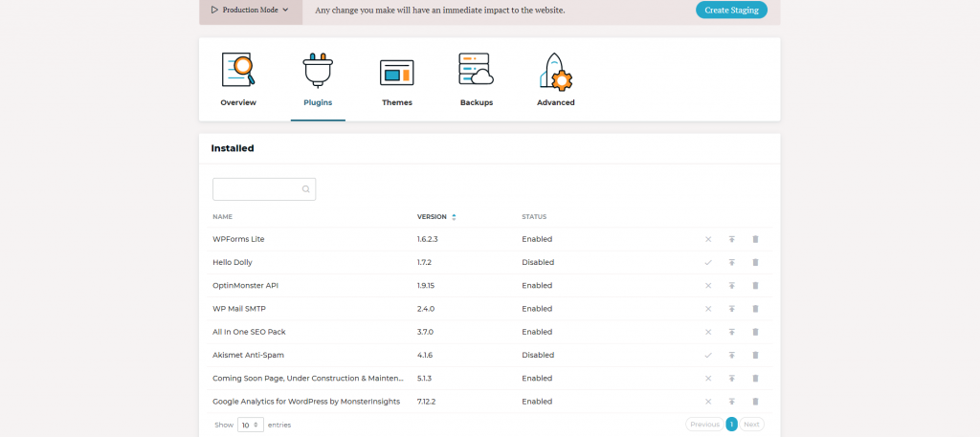Click the All In One SEO Pack name
Viewport: 980px width, 437px height.
coord(249,332)
